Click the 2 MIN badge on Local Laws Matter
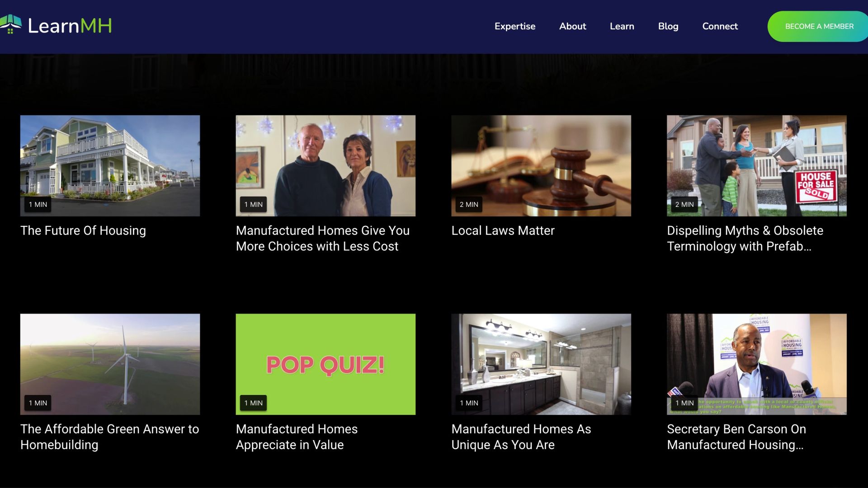This screenshot has width=868, height=488. pyautogui.click(x=469, y=204)
